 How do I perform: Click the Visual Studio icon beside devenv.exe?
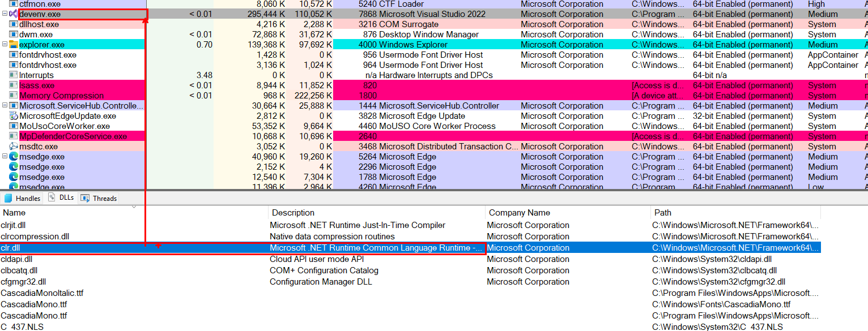[14, 14]
